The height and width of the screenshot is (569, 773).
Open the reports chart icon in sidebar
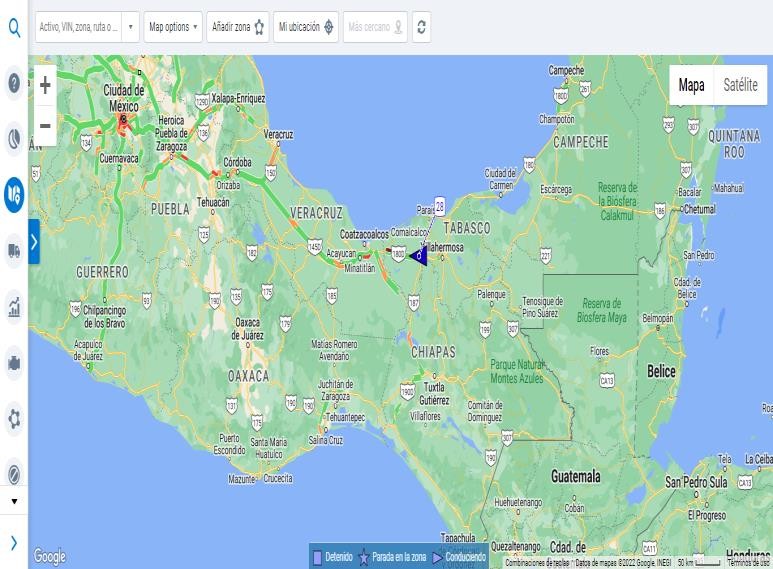tap(14, 307)
